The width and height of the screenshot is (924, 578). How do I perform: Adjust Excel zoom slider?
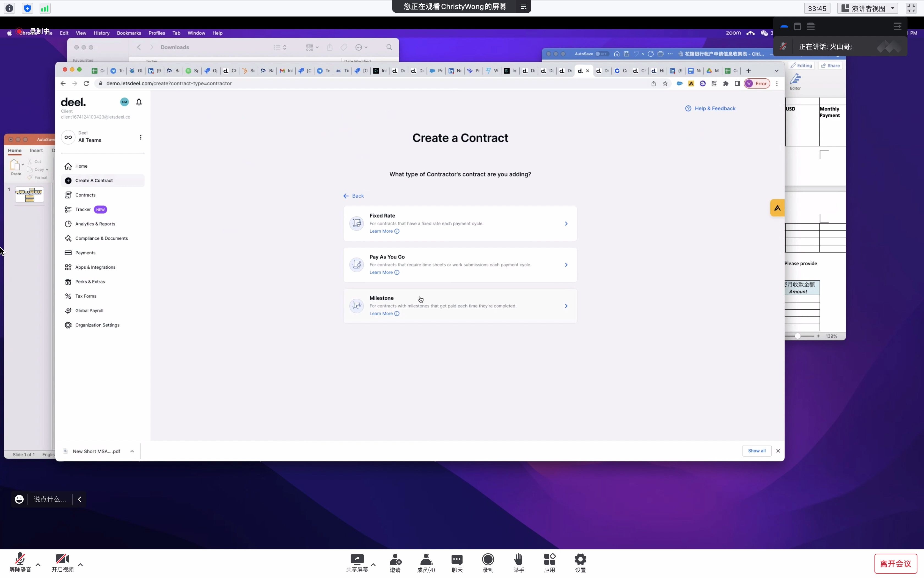point(798,336)
